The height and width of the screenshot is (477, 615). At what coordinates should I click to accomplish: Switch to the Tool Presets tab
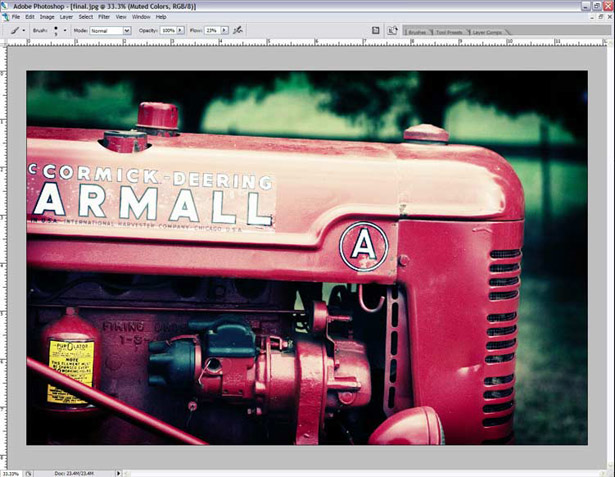coord(449,32)
